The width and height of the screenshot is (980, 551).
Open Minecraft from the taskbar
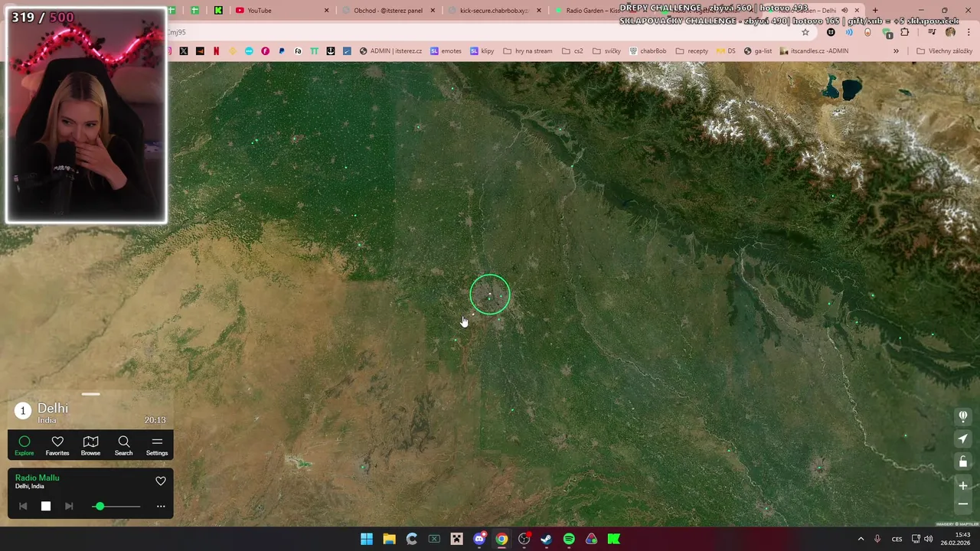point(457,539)
